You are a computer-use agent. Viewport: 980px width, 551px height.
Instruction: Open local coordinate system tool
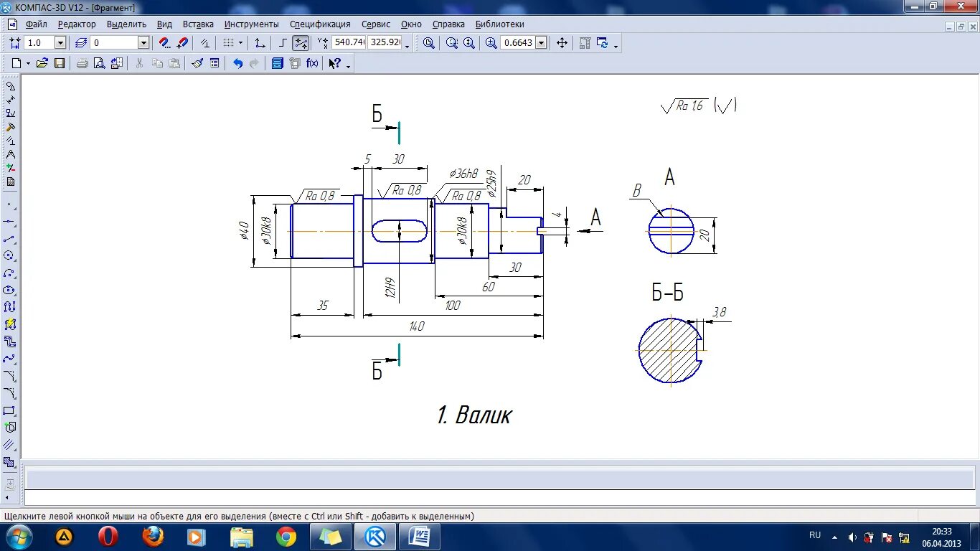(x=260, y=43)
